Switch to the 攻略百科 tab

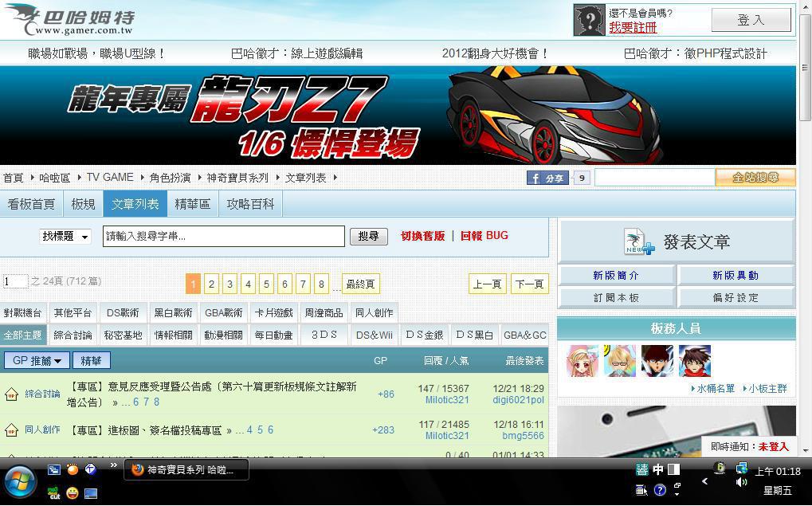point(251,204)
